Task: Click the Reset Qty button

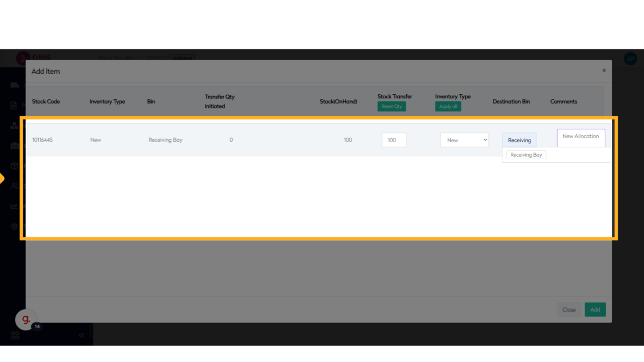Action: 391,106
